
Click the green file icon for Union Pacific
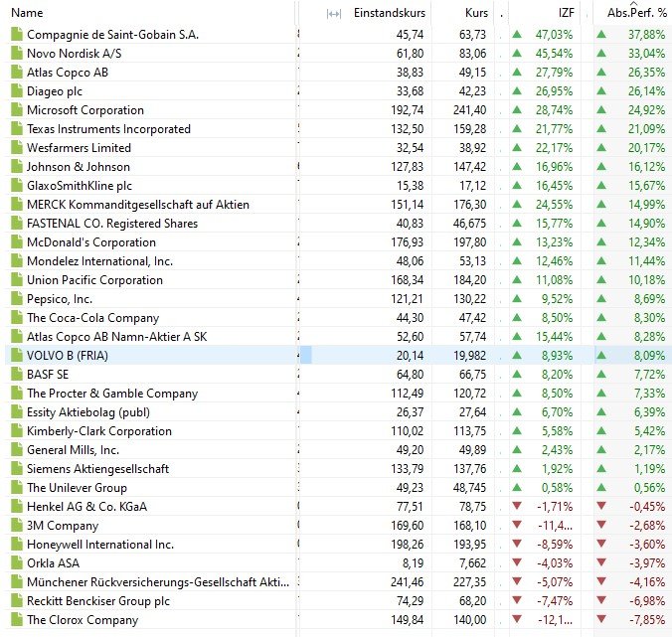click(x=17, y=279)
